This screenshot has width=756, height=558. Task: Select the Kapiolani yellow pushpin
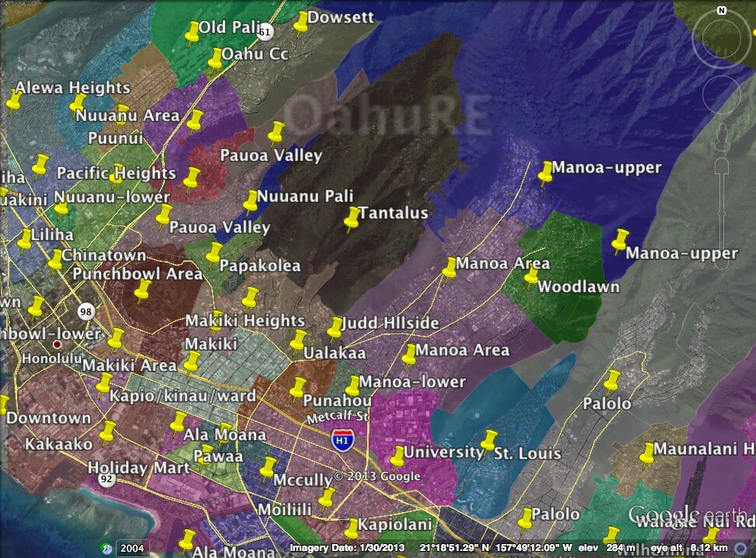coord(352,528)
